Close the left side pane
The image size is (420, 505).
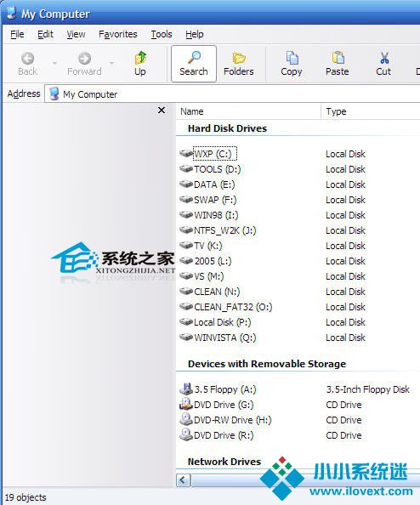click(x=162, y=111)
